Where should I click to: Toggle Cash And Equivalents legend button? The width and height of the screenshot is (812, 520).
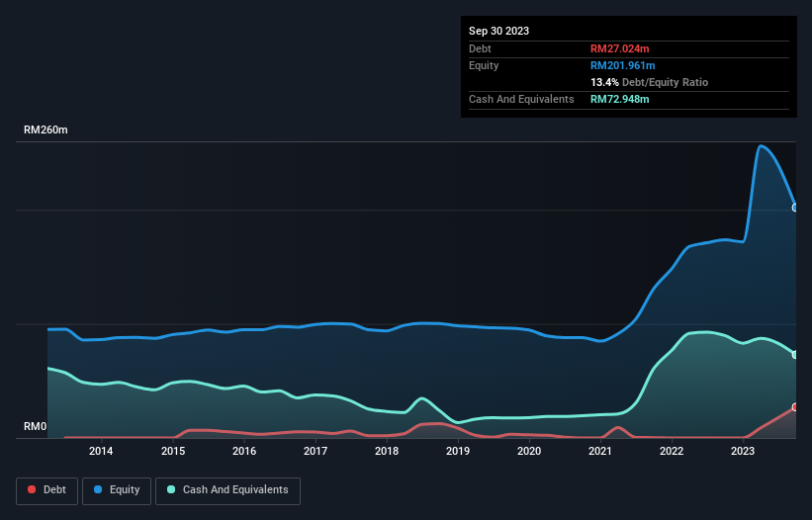point(227,490)
